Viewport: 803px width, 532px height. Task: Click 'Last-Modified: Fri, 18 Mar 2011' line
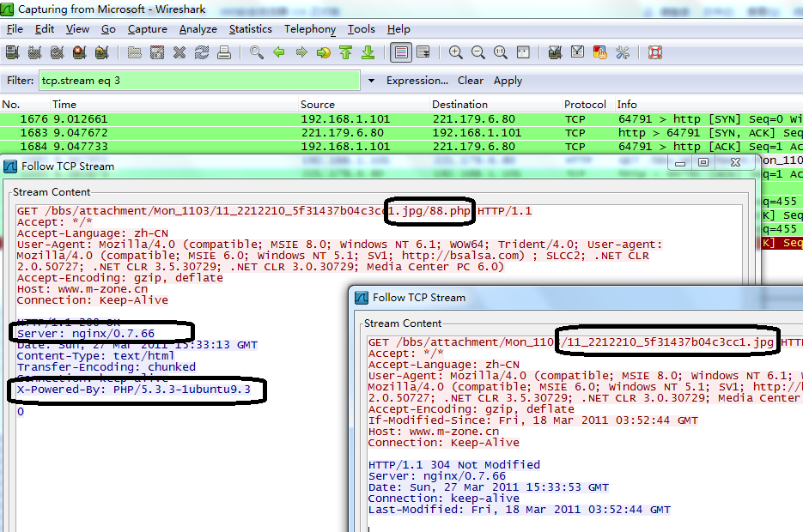coord(519,510)
